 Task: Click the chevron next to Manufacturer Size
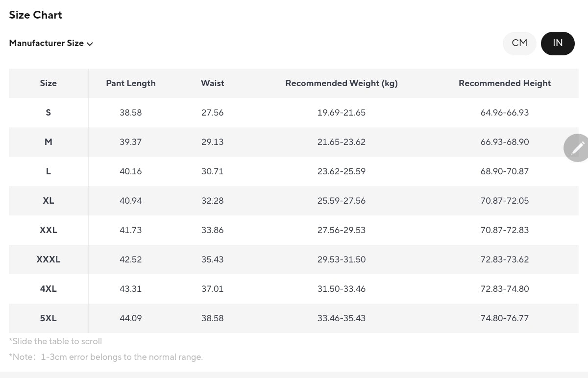coord(90,44)
